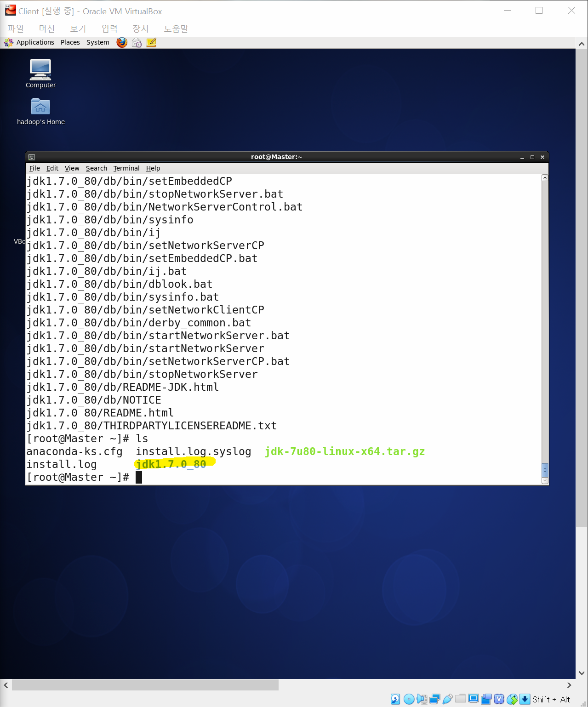Image resolution: width=588 pixels, height=707 pixels.
Task: Open hadoop's Home folder icon
Action: tap(40, 111)
